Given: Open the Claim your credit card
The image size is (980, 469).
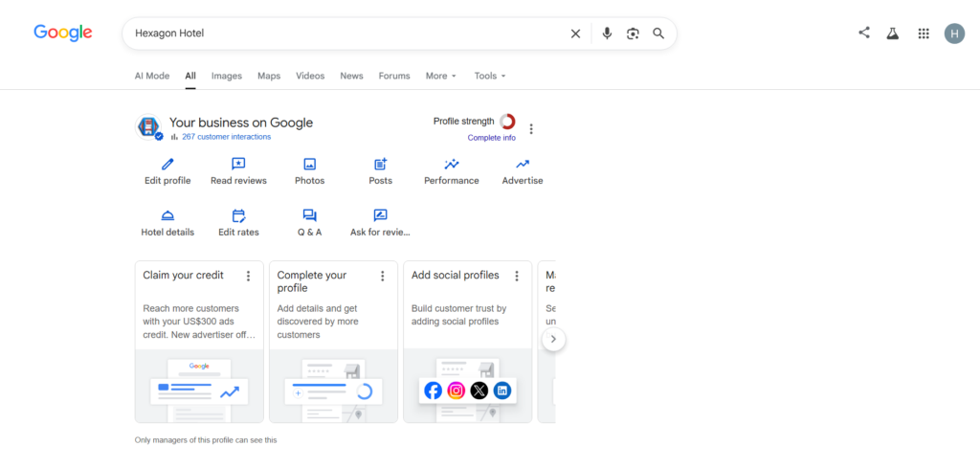Looking at the screenshot, I should [x=199, y=342].
